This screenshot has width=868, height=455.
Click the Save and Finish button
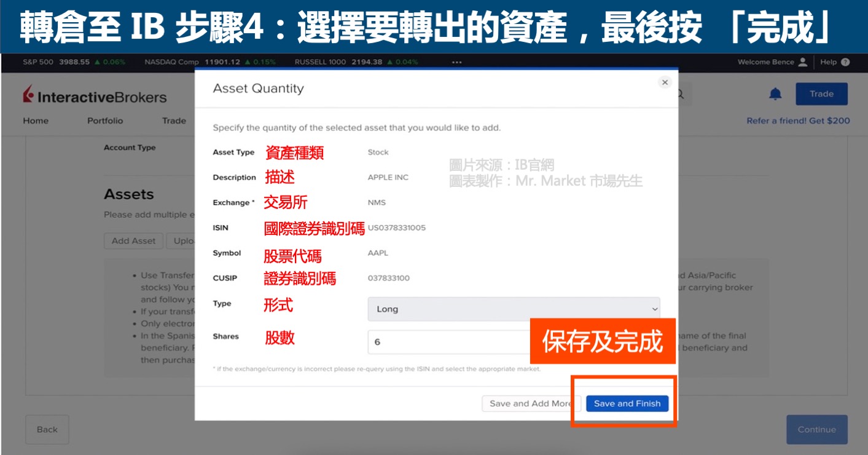627,403
